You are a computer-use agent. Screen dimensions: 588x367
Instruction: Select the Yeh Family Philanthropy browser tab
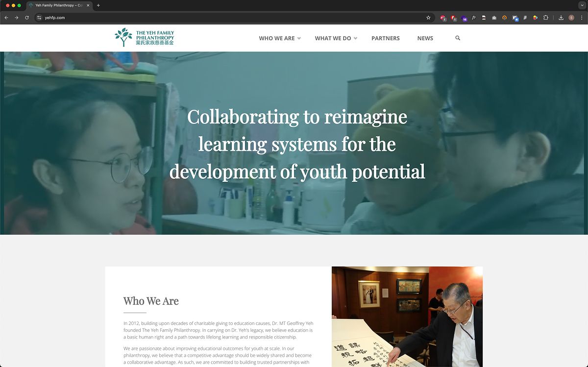59,5
